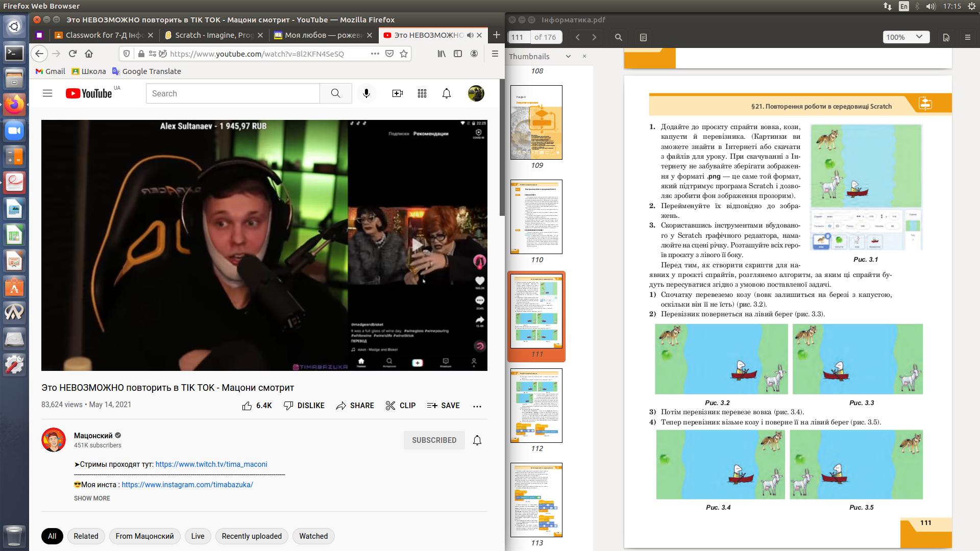Screen dimensions: 980x551
Task: Click the YouTube voice search microphone icon
Action: click(366, 93)
